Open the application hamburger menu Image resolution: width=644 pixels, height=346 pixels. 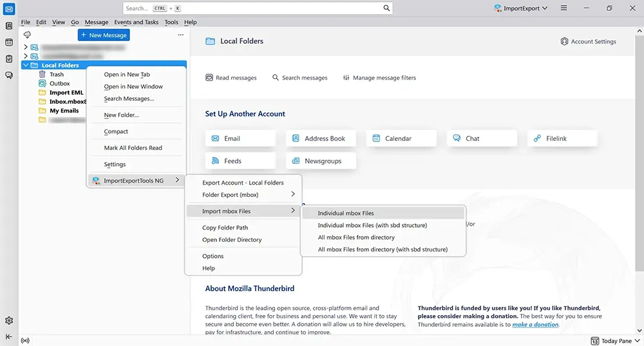coord(564,8)
